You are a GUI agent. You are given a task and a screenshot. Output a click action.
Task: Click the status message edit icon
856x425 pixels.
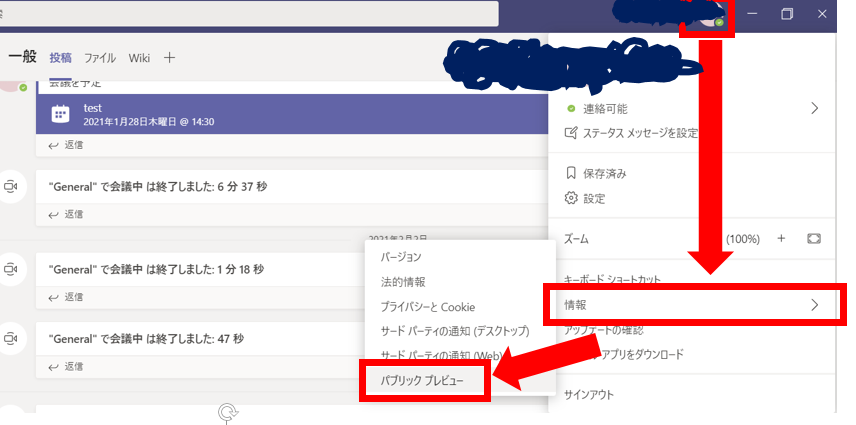(570, 133)
